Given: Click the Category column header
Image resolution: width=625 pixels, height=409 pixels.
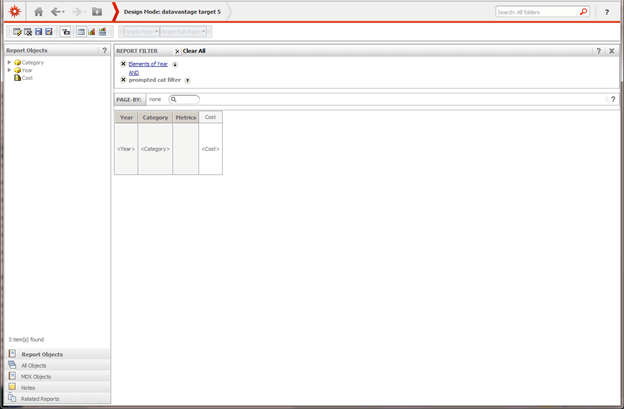Looking at the screenshot, I should (155, 117).
